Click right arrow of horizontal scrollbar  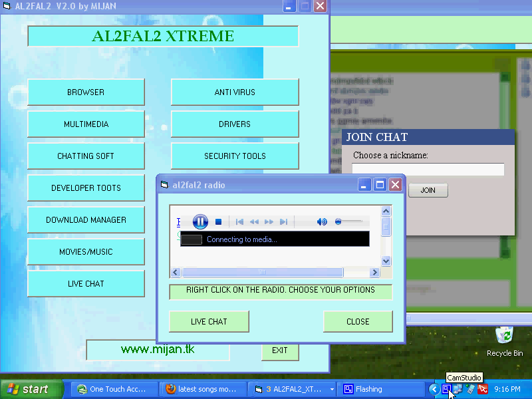[374, 272]
